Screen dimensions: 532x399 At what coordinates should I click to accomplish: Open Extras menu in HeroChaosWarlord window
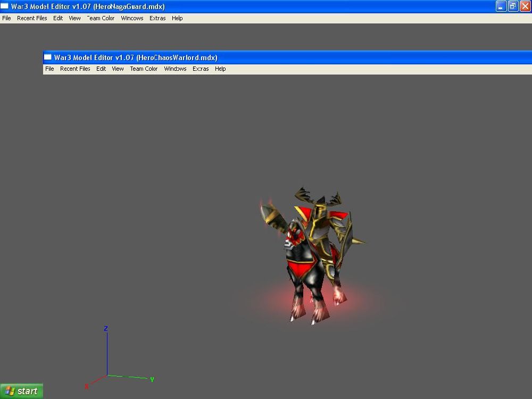(x=201, y=69)
